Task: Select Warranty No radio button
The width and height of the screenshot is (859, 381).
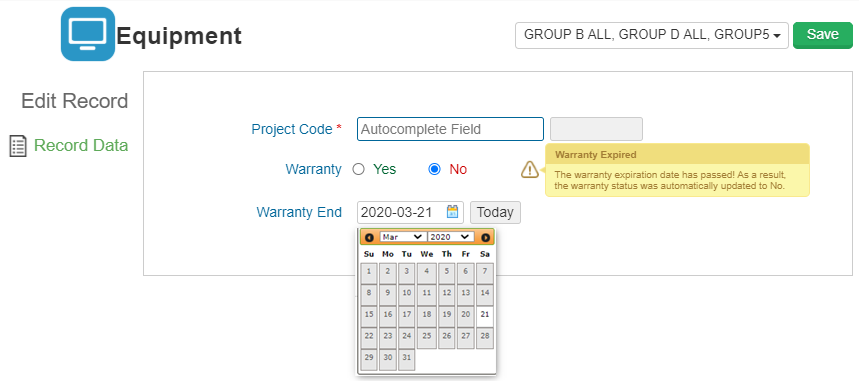Action: 434,169
